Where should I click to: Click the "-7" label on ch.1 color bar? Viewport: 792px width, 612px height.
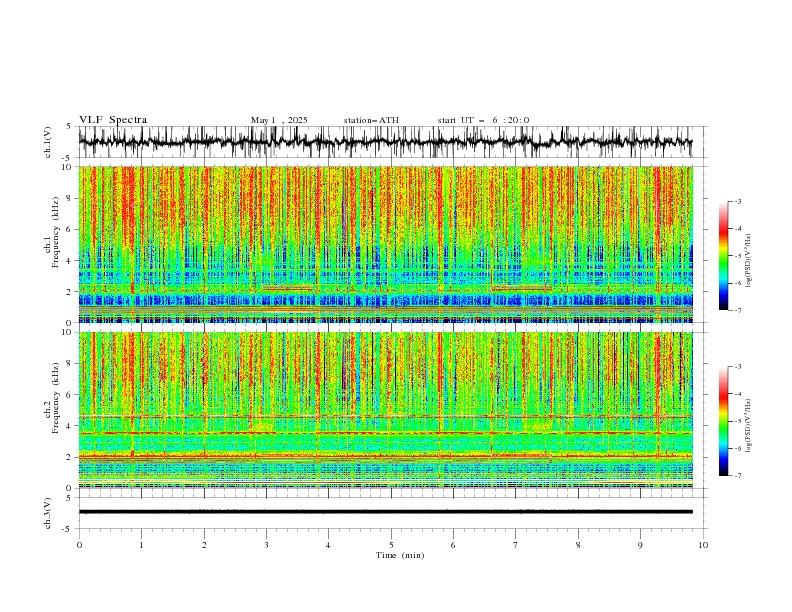(737, 310)
